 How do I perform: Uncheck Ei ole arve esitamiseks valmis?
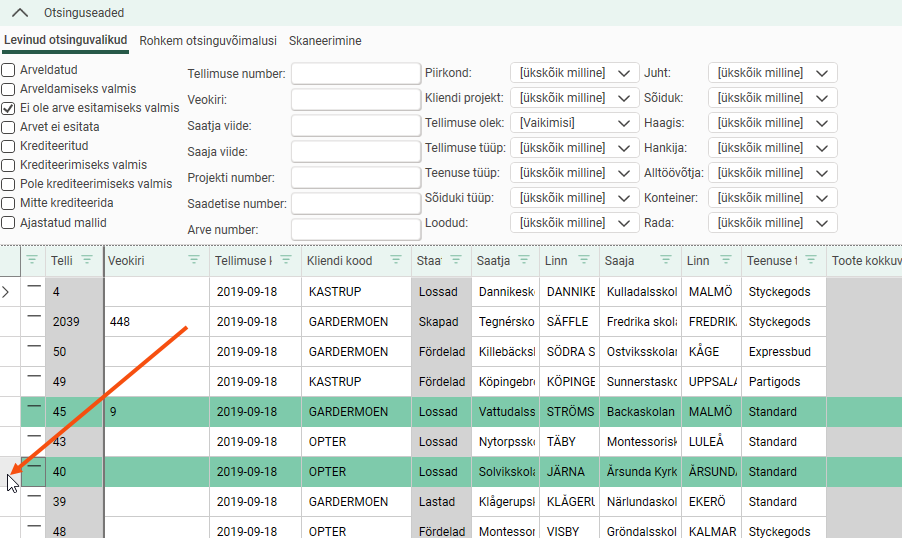(x=8, y=108)
